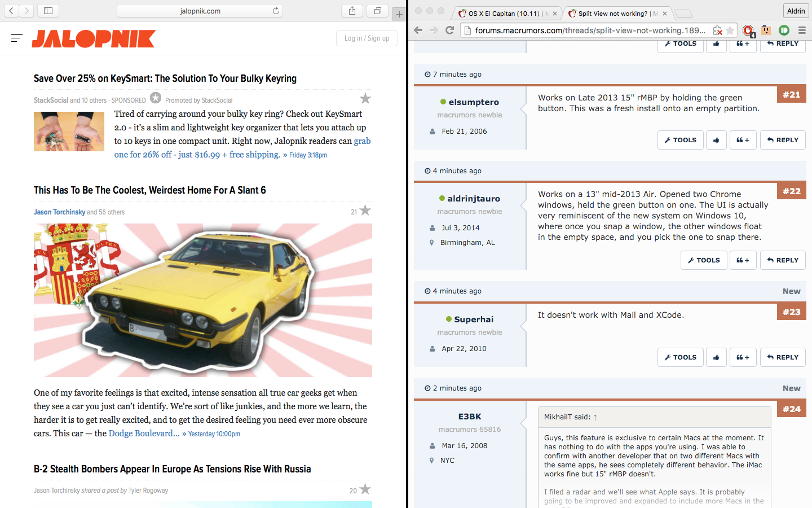Open the #23 post permalink
Screen dimensions: 812x508
(791, 312)
